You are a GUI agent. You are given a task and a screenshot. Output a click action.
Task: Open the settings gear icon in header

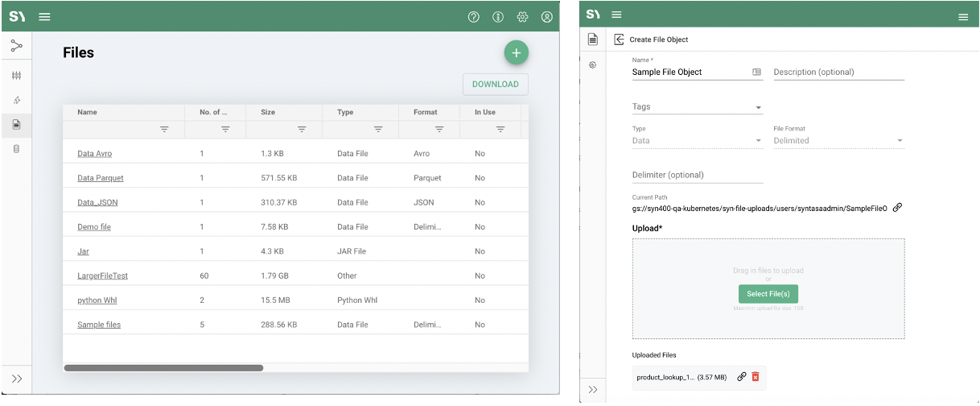522,17
